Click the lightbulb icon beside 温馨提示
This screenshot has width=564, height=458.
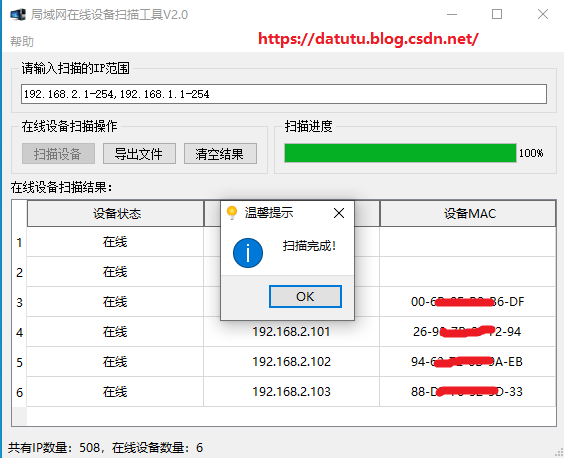232,213
